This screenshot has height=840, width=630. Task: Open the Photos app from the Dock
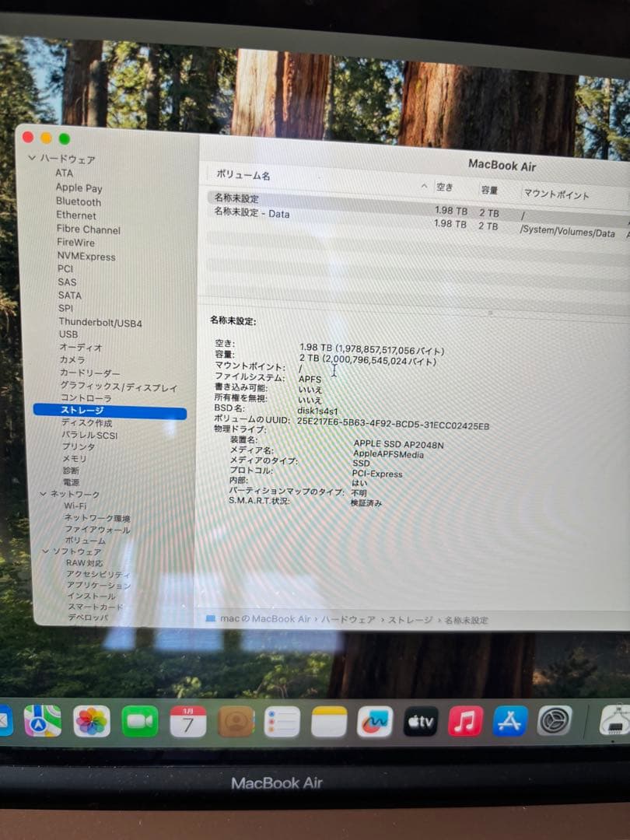[x=92, y=722]
